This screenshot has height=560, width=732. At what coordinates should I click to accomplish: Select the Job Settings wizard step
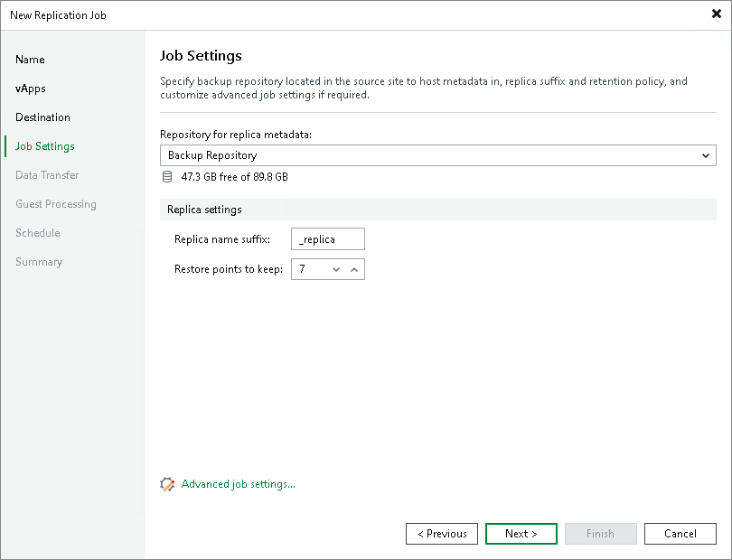(x=45, y=146)
